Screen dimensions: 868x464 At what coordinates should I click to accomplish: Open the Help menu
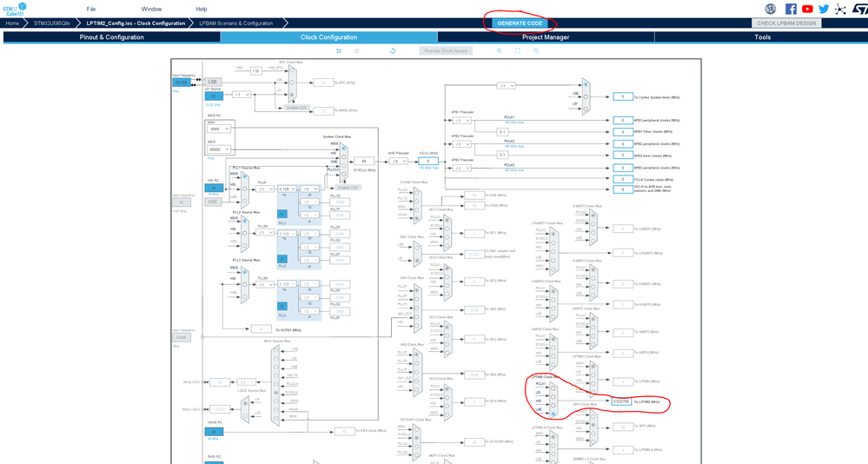[202, 9]
